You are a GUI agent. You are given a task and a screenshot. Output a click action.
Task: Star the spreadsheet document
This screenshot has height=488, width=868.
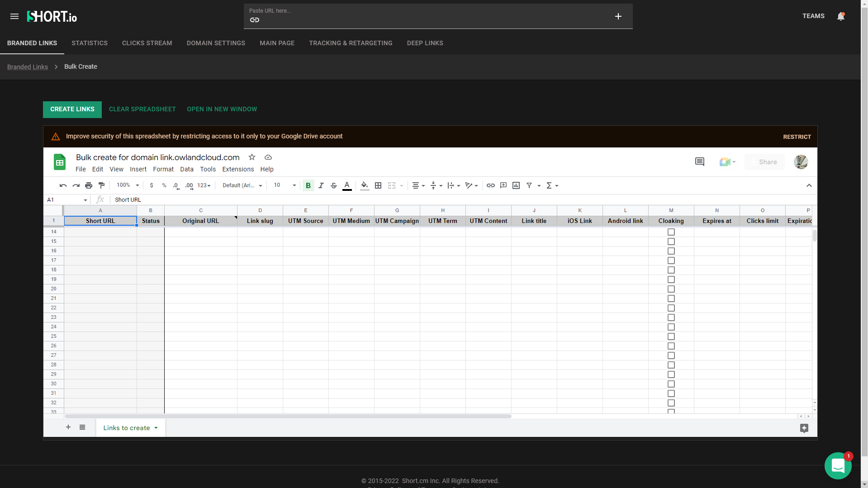click(252, 157)
